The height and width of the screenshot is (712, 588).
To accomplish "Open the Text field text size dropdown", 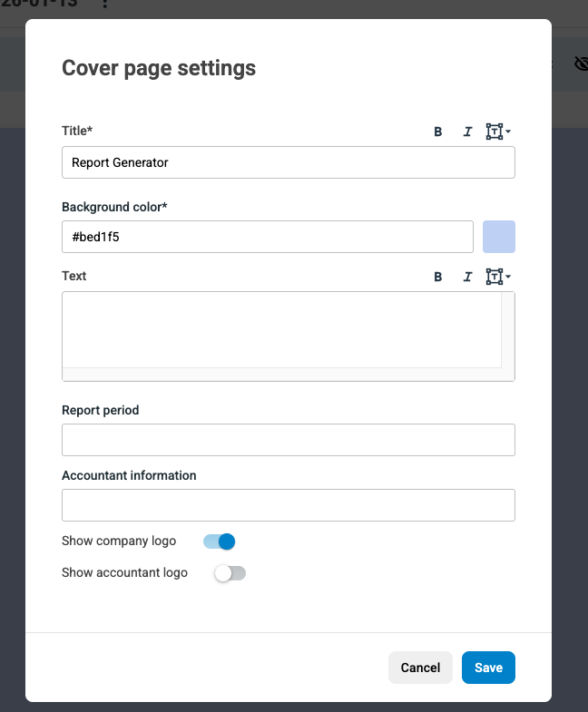I will (498, 277).
